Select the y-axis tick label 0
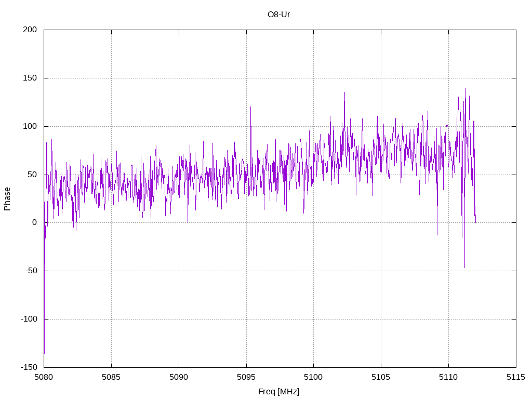 [35, 222]
